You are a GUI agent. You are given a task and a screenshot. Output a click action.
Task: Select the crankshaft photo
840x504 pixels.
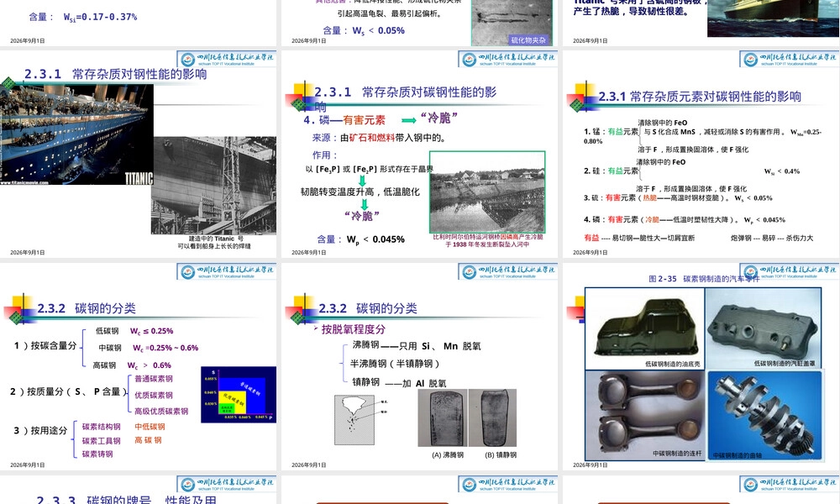click(x=764, y=415)
